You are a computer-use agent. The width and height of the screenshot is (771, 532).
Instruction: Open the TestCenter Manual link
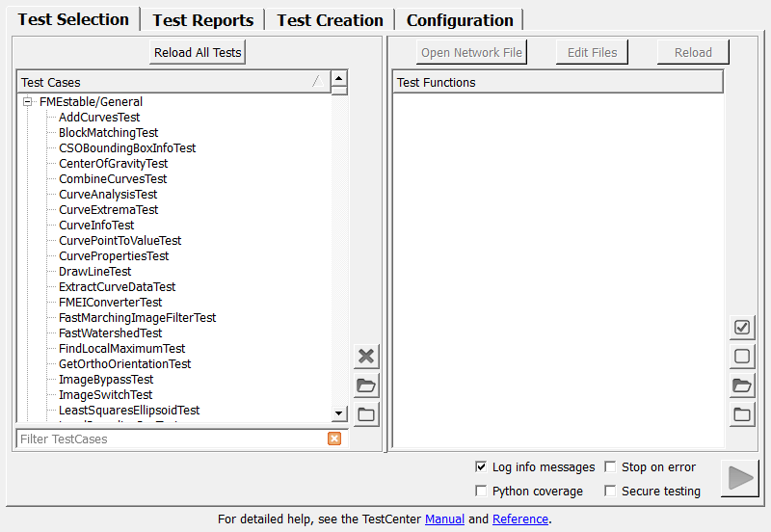[x=444, y=519]
